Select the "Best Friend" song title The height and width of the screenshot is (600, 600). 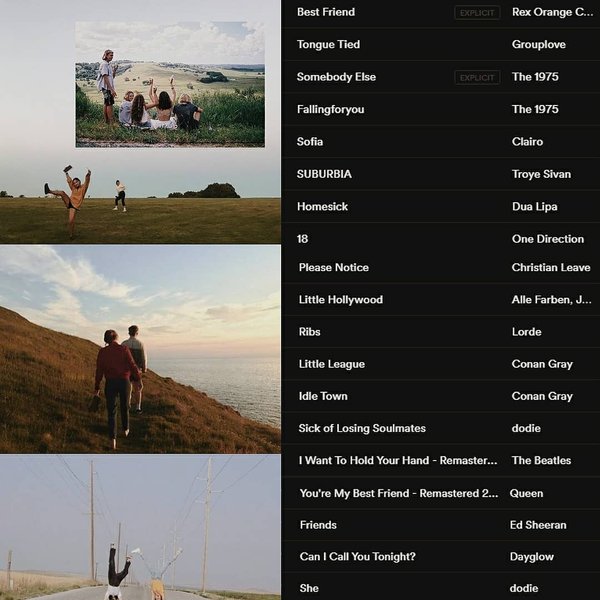pyautogui.click(x=326, y=12)
